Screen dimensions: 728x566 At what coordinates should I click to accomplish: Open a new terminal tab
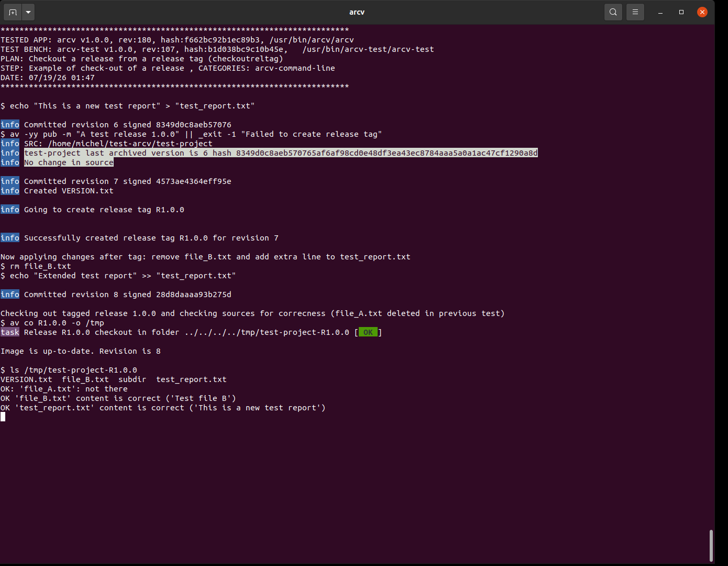(13, 12)
